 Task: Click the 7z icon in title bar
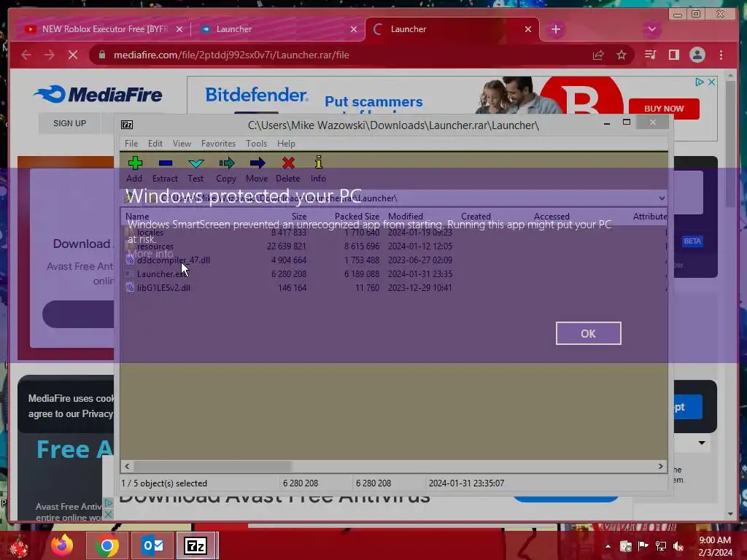pos(127,125)
